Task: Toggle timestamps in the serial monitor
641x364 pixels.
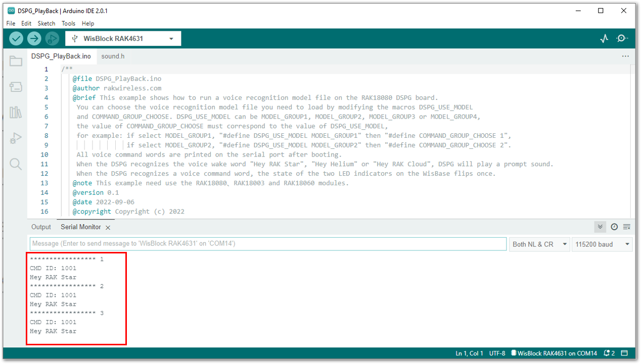Action: click(x=614, y=227)
